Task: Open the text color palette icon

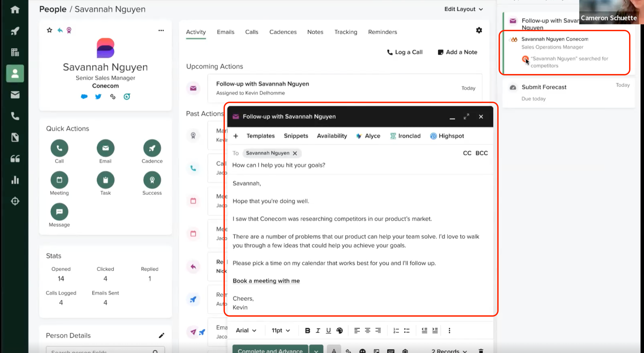Action: point(339,330)
